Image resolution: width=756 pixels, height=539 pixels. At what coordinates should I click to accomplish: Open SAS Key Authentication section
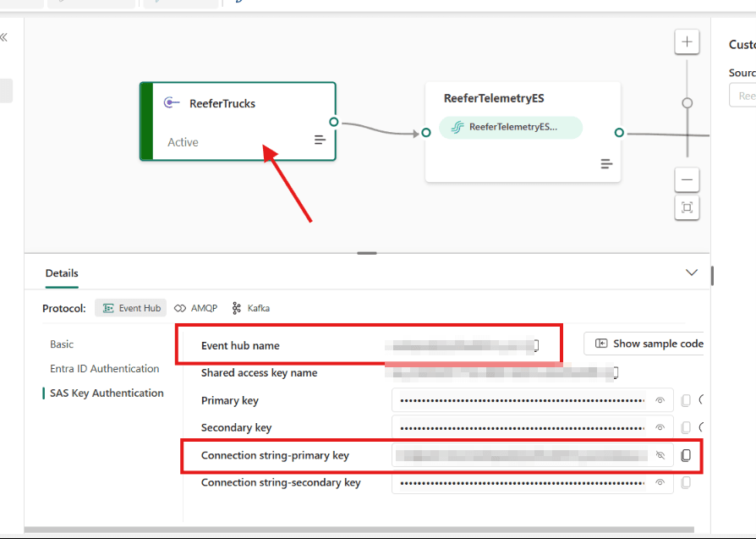(107, 393)
